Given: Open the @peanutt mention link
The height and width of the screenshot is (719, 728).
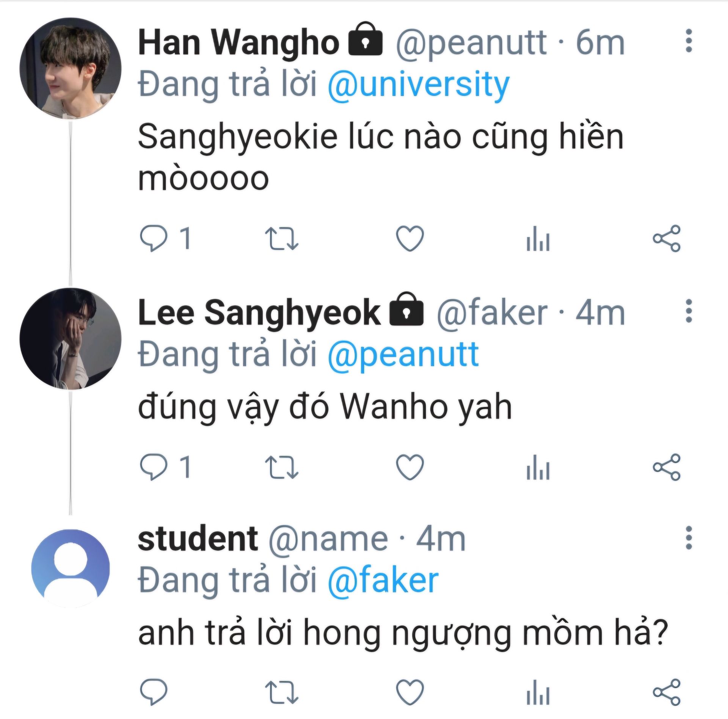Looking at the screenshot, I should click(x=403, y=355).
